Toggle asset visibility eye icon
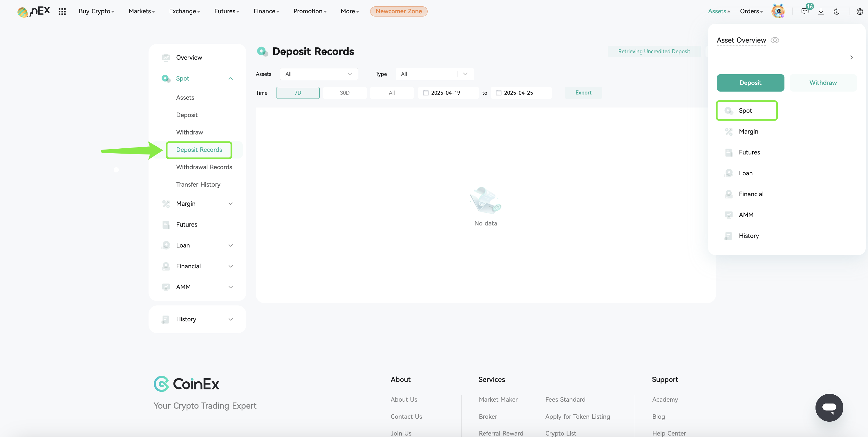The width and height of the screenshot is (868, 437). coord(775,40)
